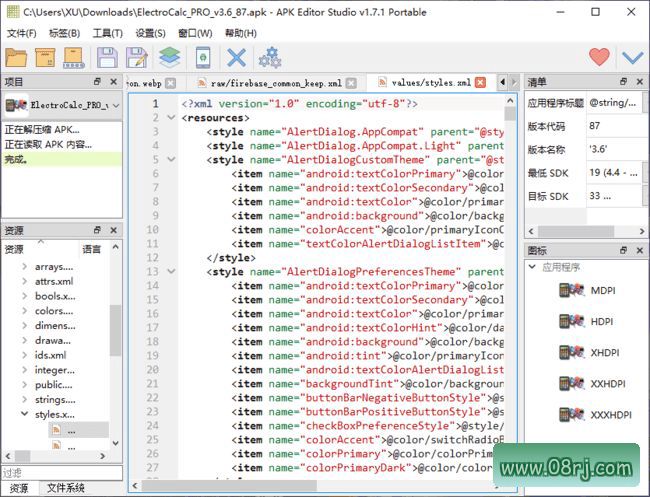650x497 pixels.
Task: Edit the 版本代码 value 87
Action: click(615, 126)
